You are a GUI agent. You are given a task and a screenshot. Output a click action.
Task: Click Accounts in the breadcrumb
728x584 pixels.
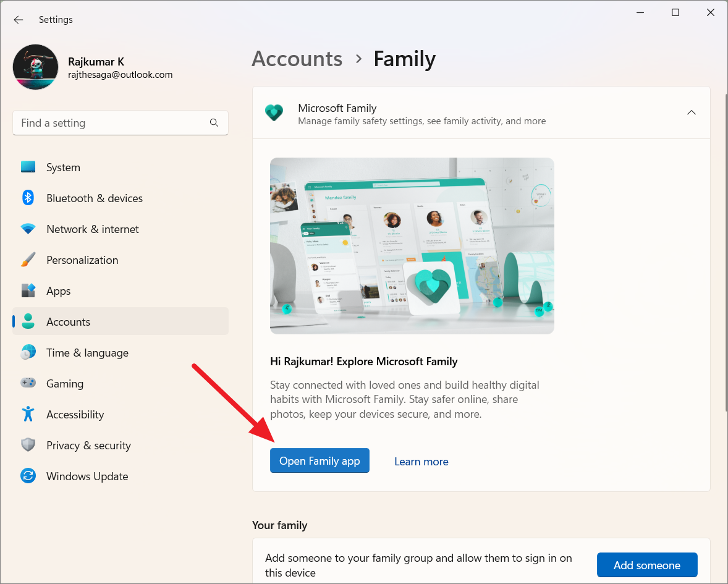[297, 59]
